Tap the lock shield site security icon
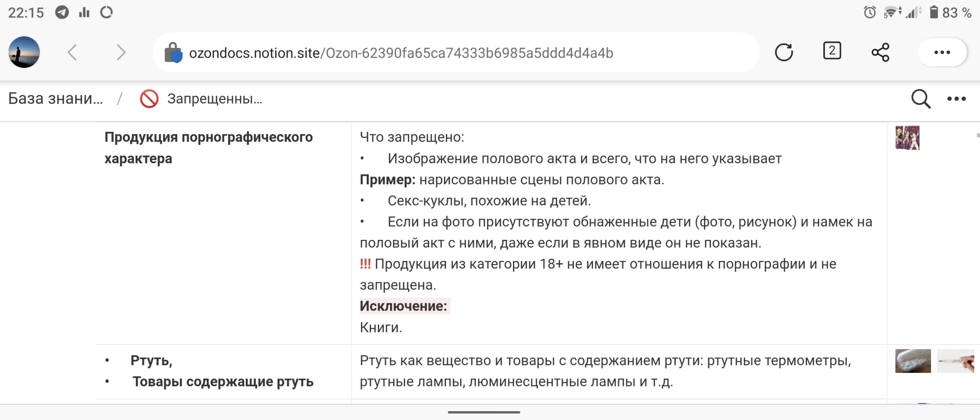This screenshot has width=980, height=420. [173, 52]
